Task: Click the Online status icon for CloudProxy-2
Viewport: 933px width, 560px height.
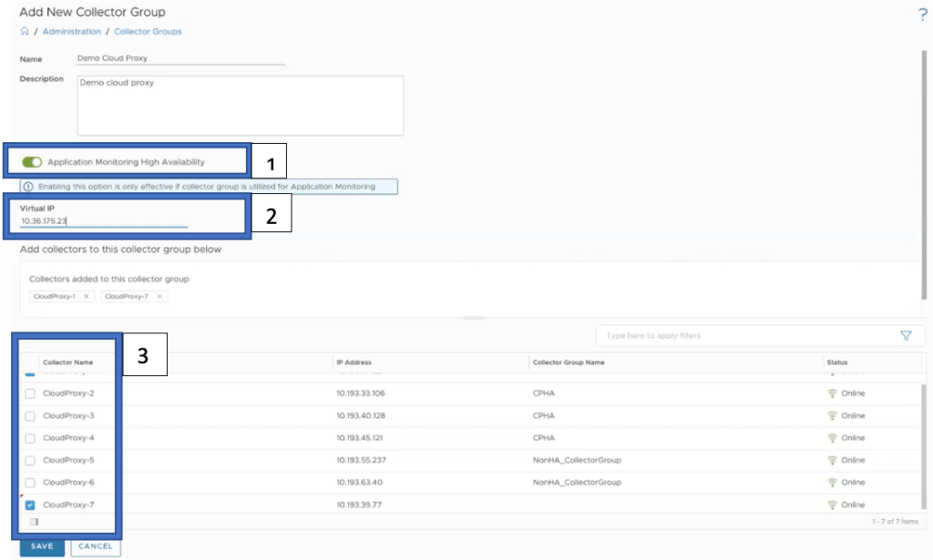Action: click(831, 393)
